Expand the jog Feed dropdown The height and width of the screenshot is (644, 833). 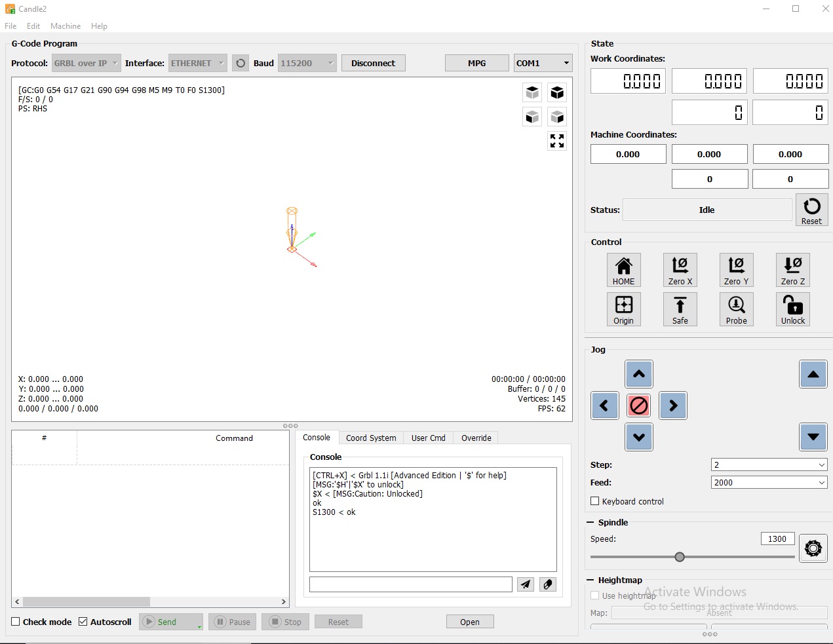point(769,482)
